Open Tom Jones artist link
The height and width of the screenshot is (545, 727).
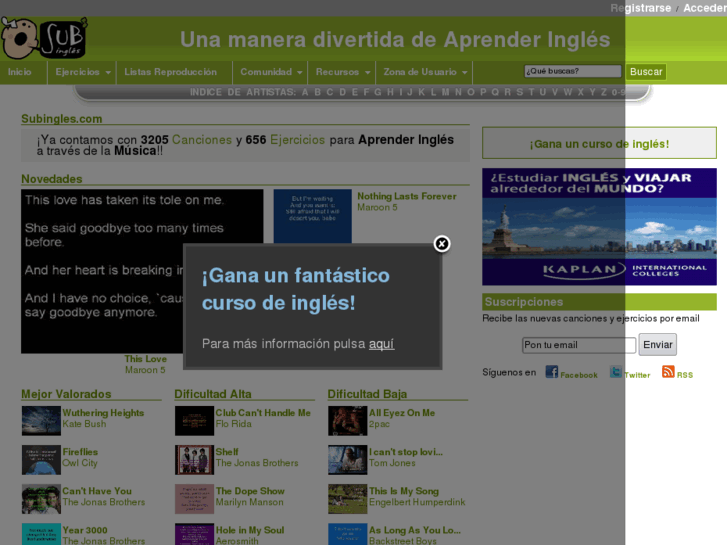click(x=392, y=463)
